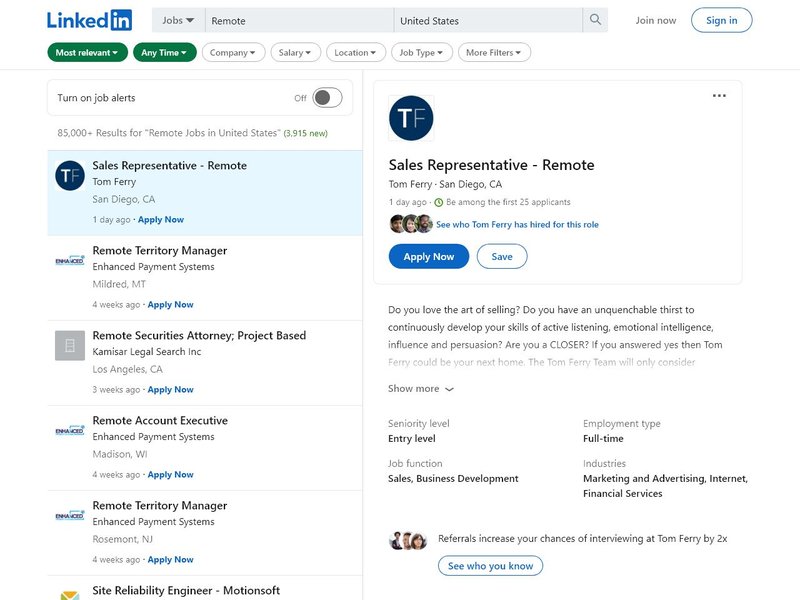Open Sales Representative - Remote listing title

169,165
